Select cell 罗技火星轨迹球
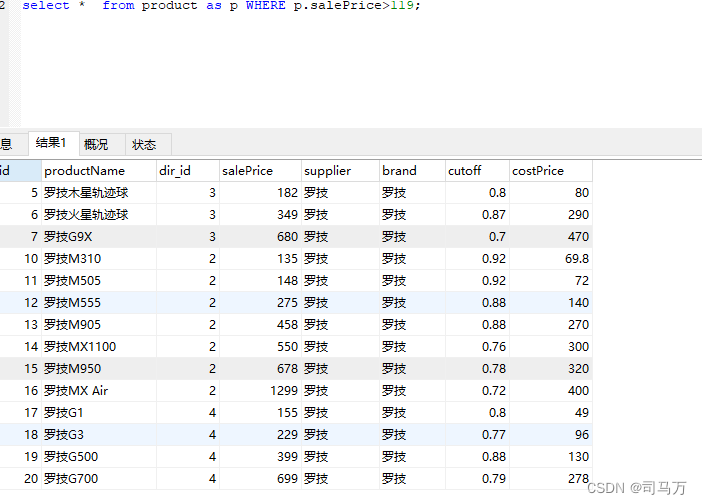The height and width of the screenshot is (504, 702). (99, 215)
